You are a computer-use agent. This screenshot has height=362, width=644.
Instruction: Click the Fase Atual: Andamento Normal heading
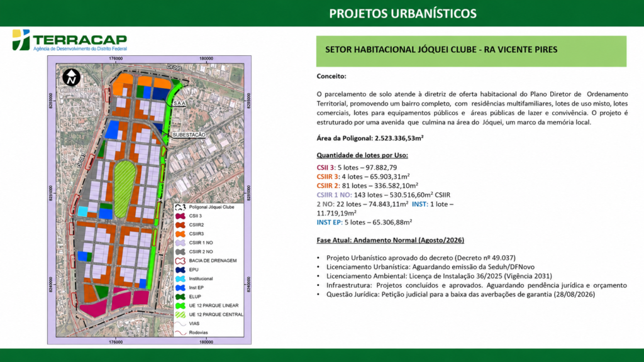pyautogui.click(x=390, y=240)
